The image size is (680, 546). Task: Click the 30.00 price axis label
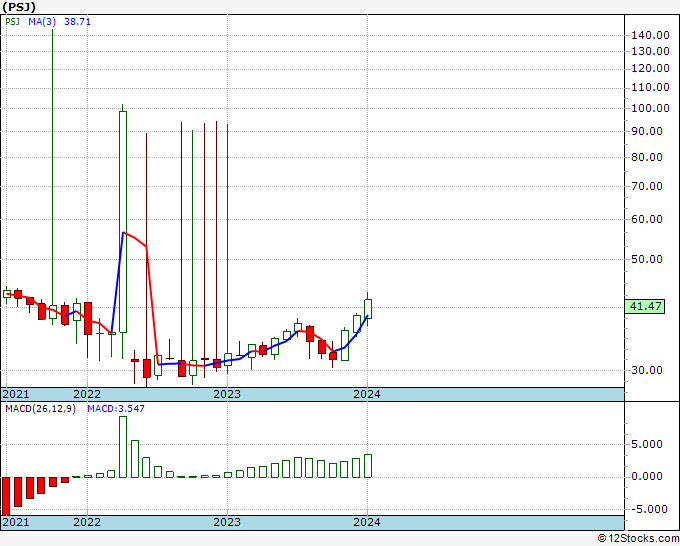tap(647, 370)
